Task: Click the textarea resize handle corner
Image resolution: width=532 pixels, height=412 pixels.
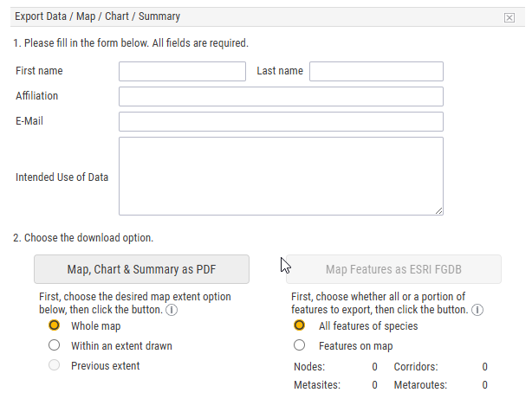Action: tap(438, 210)
